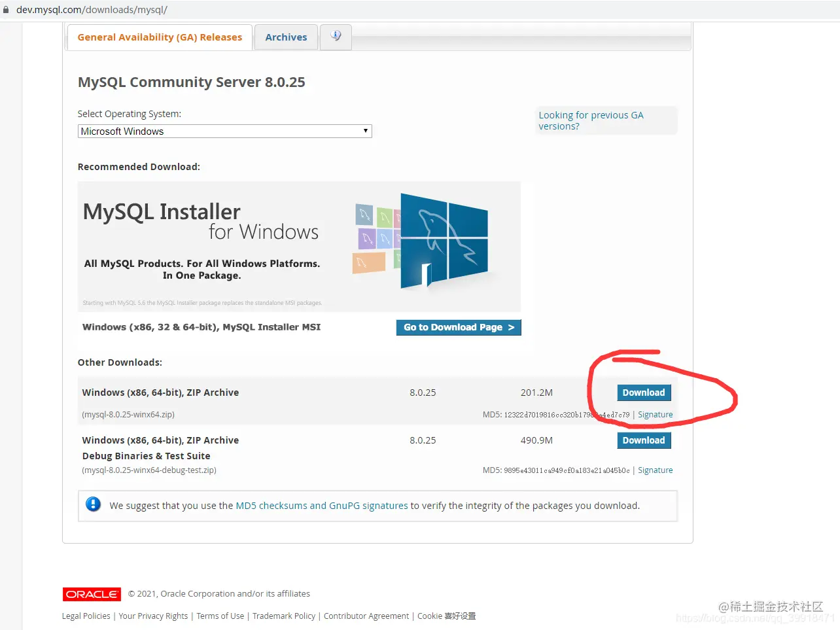Click the Oracle logo in the footer
The image size is (840, 630).
pyautogui.click(x=92, y=594)
